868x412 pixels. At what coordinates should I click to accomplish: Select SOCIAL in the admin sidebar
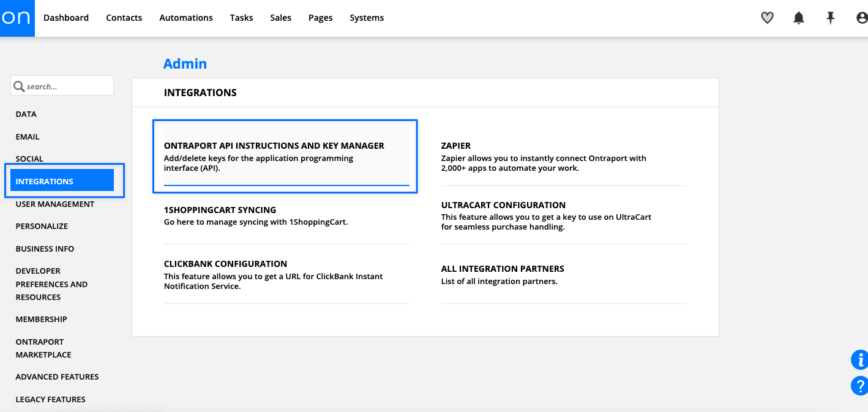click(x=29, y=159)
